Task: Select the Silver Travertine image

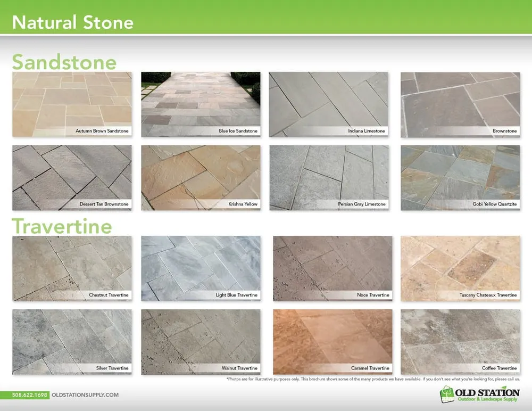Action: click(72, 341)
